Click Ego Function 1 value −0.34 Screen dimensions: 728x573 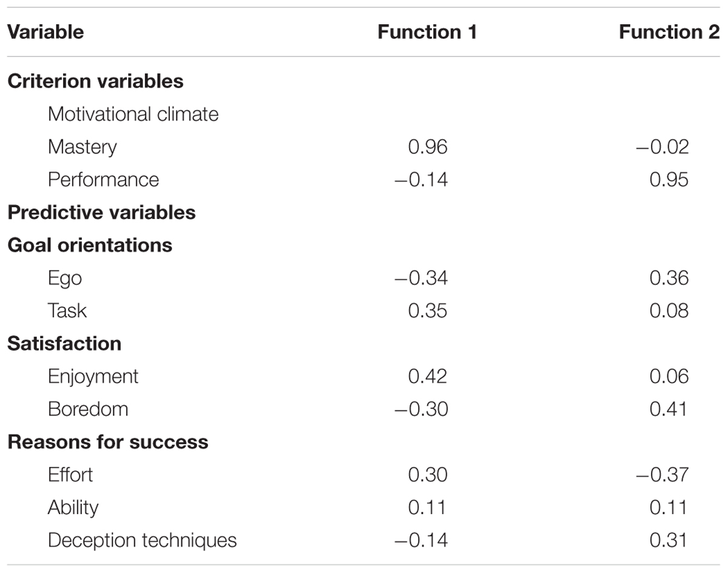421,278
